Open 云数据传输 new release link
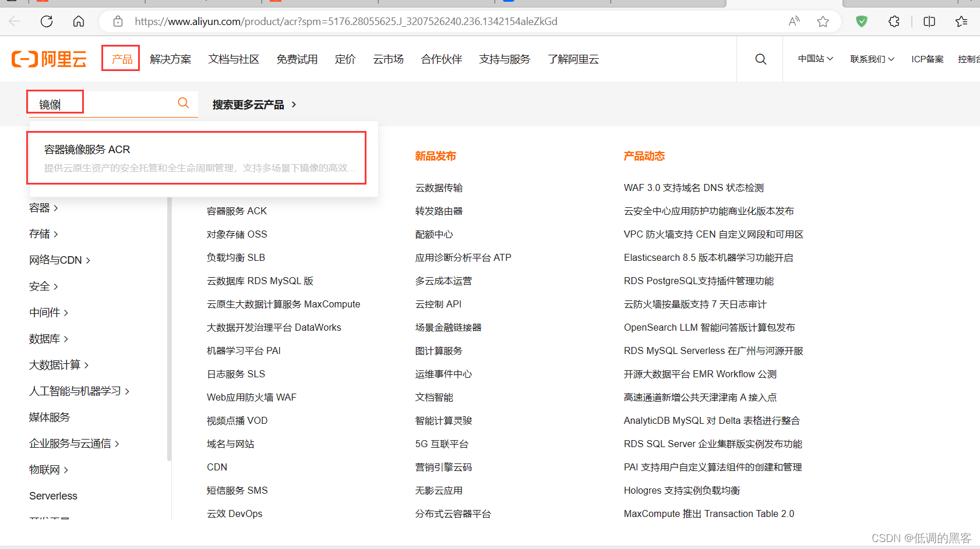980x549 pixels. tap(439, 187)
